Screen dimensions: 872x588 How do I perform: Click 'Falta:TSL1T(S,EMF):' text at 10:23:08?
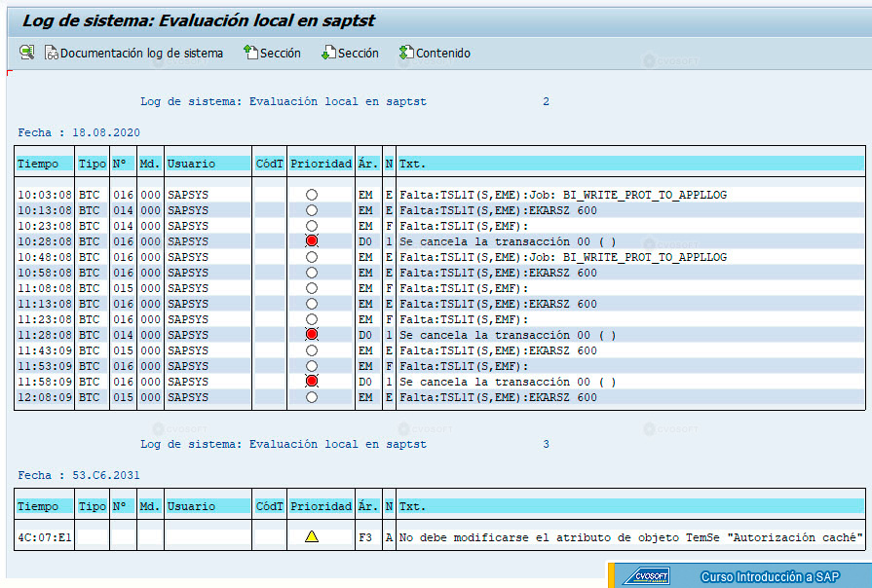(464, 226)
